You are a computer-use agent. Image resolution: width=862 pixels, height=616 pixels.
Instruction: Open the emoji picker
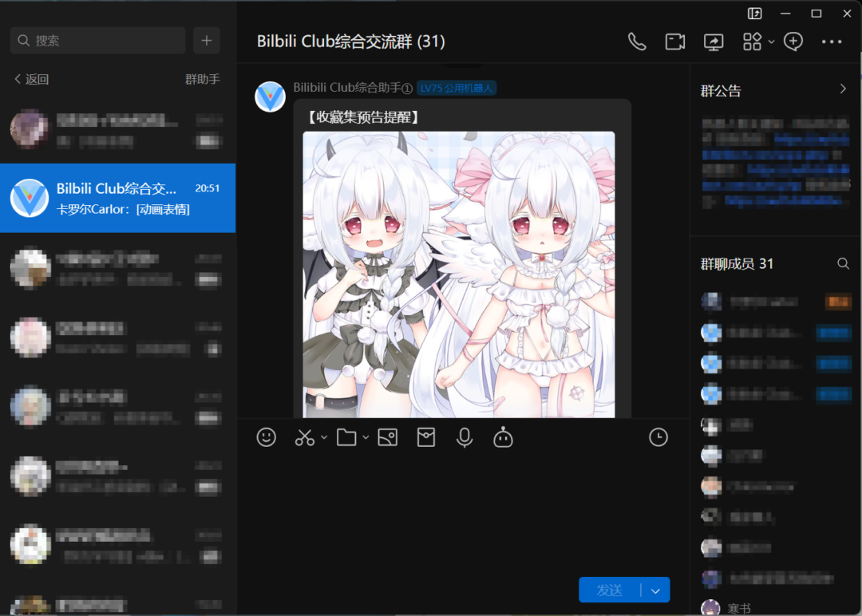coord(266,437)
